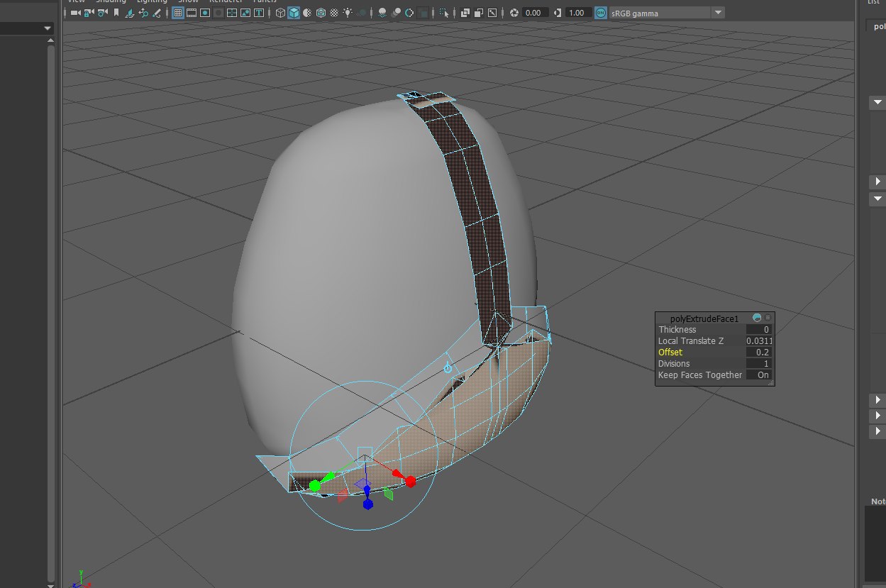Toggle the Gate Mask icon
Screen dimensions: 886x588
(x=218, y=13)
